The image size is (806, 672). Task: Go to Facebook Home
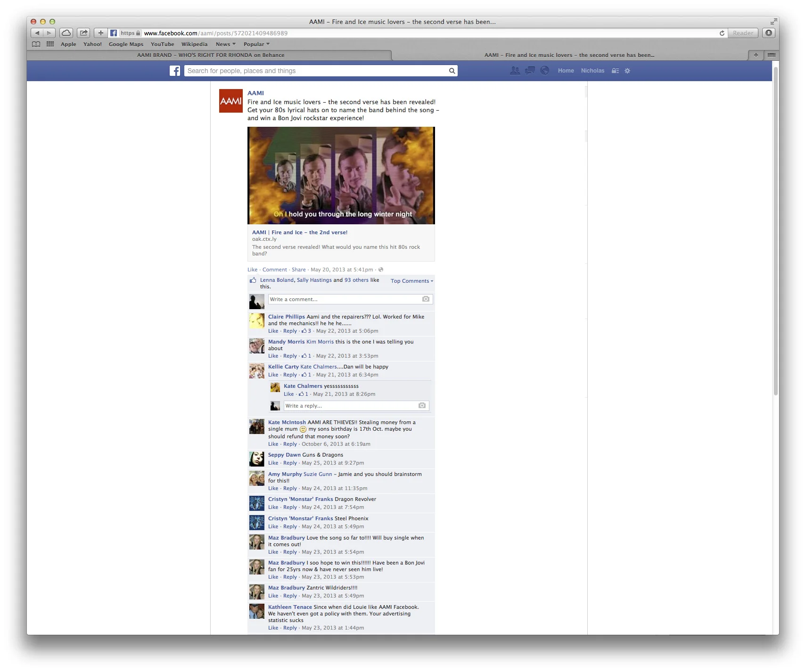pos(566,71)
